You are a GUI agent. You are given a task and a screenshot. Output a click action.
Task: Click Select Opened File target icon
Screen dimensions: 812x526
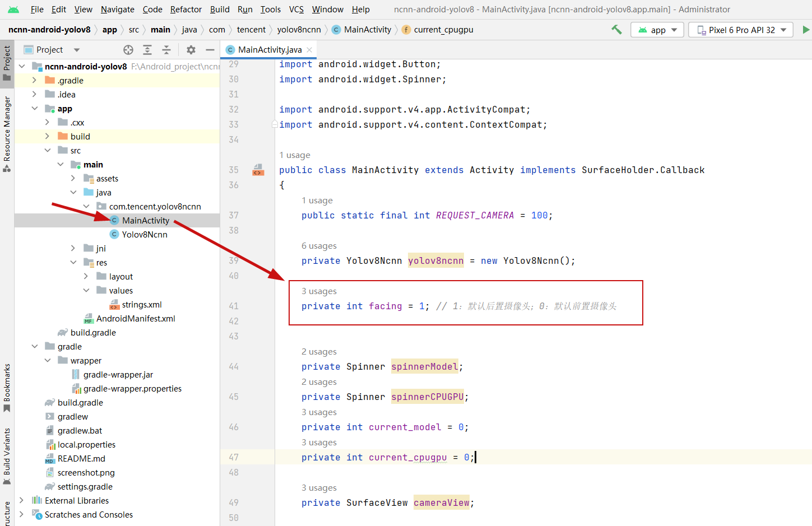128,50
